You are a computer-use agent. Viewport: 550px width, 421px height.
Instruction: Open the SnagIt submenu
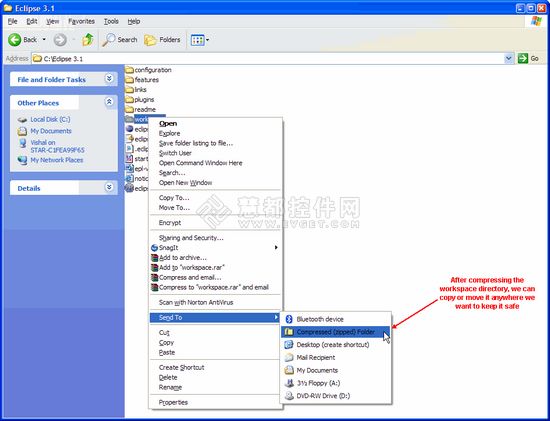[215, 247]
